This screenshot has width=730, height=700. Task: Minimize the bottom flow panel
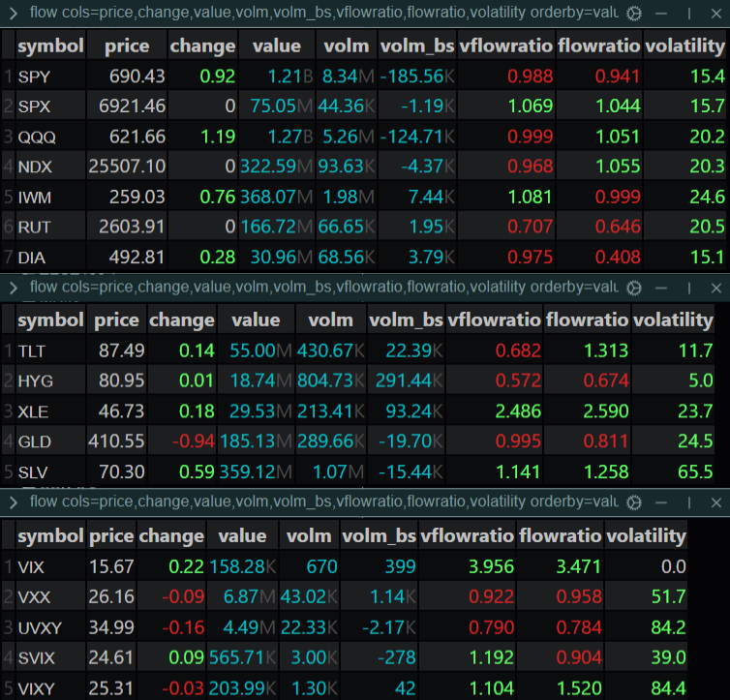(661, 502)
